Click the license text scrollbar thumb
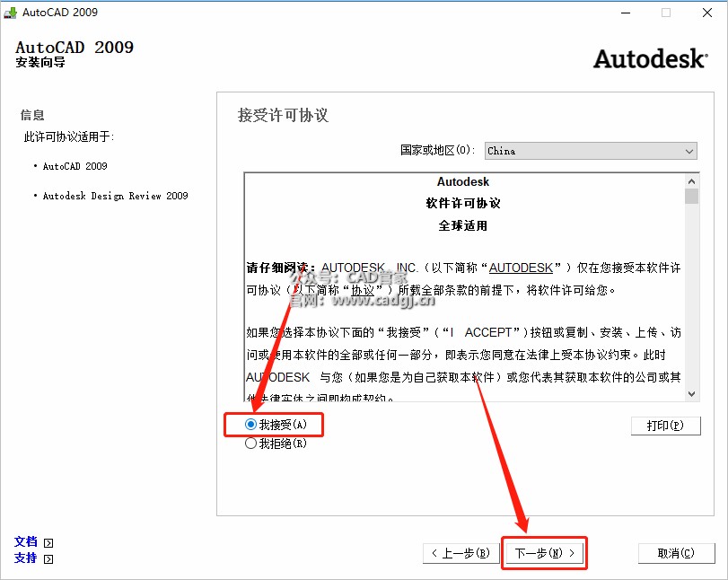The width and height of the screenshot is (728, 580). click(x=691, y=196)
